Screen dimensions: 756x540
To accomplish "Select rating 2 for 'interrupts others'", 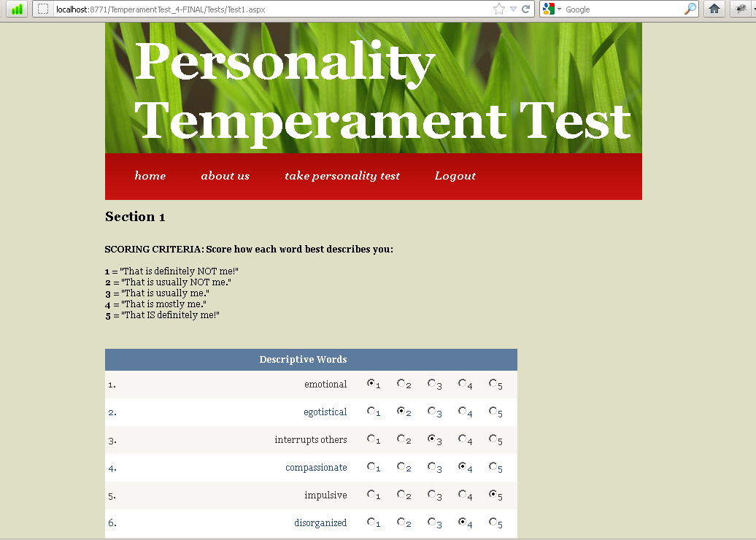I will [401, 439].
